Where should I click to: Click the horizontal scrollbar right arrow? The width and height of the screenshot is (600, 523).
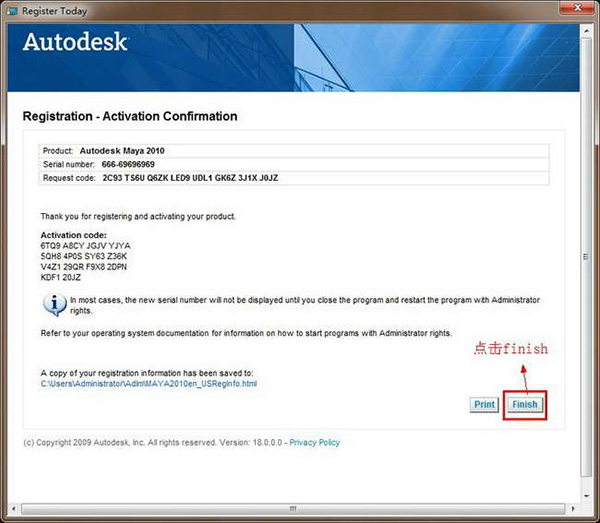(x=573, y=508)
